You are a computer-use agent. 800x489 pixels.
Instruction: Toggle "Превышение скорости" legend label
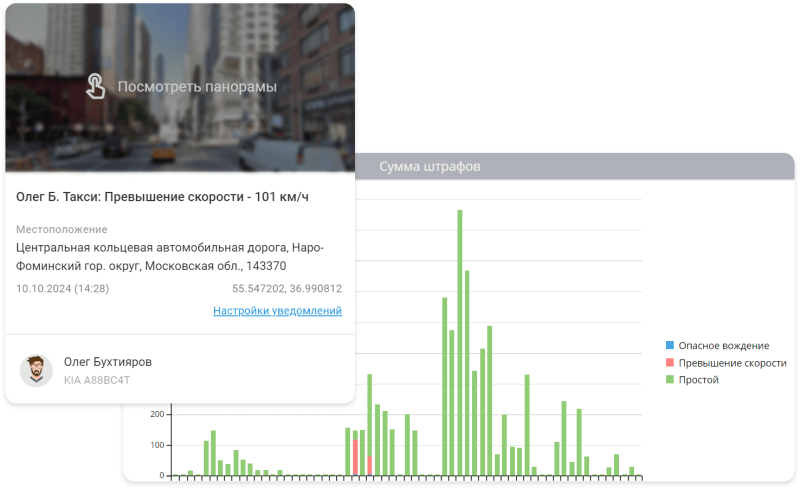coord(732,363)
